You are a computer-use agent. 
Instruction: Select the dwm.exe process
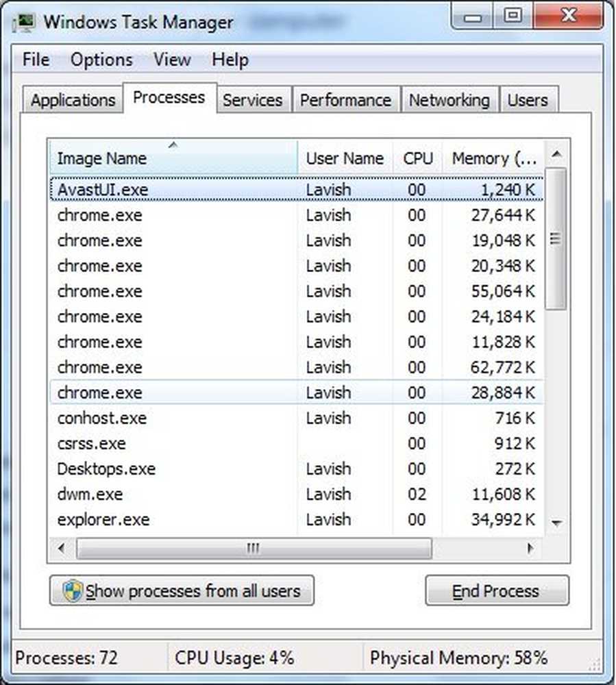click(x=297, y=494)
